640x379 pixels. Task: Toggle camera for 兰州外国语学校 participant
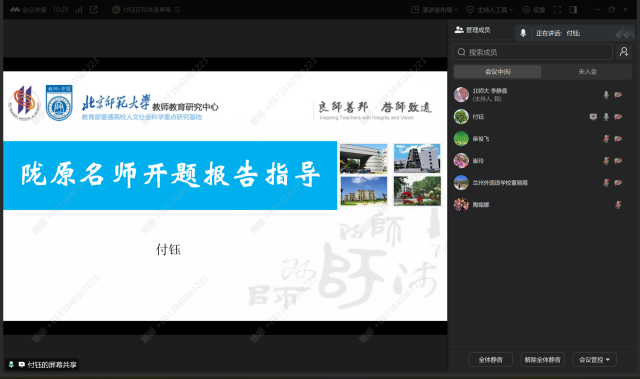[x=618, y=183]
